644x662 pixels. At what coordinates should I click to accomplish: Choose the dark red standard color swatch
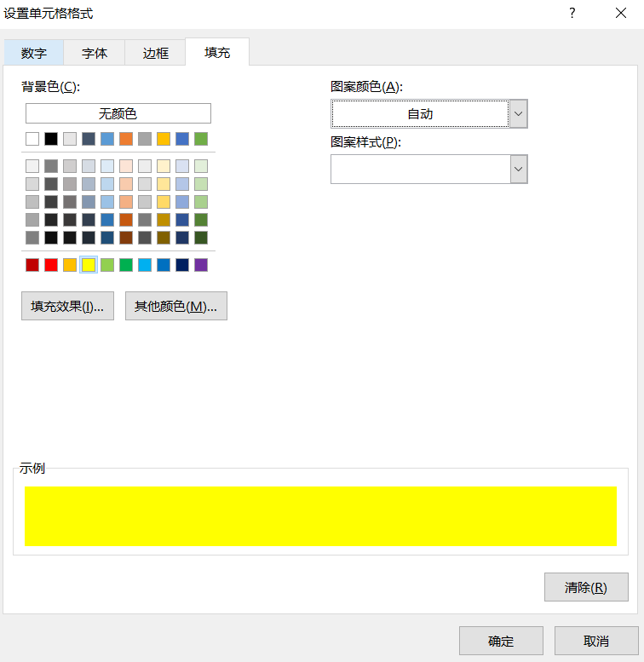(32, 265)
